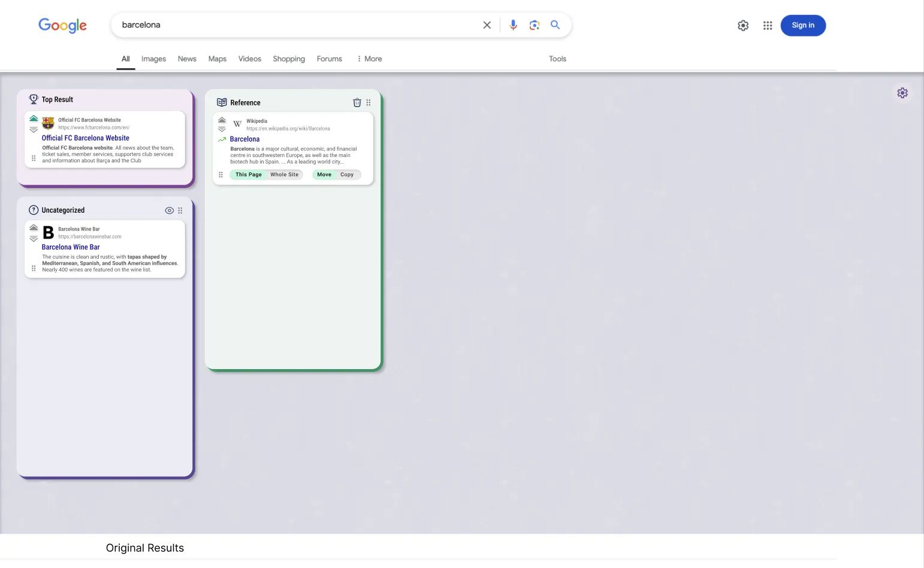Open Google quick settings gear
Image resolution: width=924 pixels, height=568 pixels.
point(743,25)
